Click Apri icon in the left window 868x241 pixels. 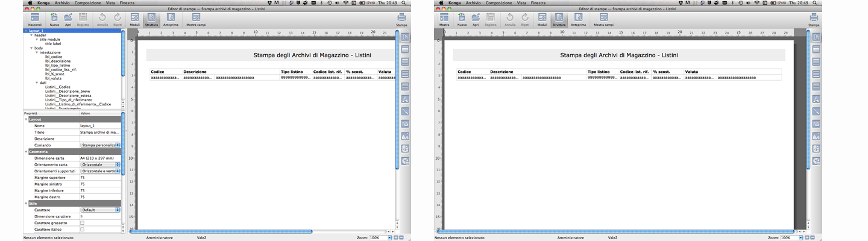68,18
